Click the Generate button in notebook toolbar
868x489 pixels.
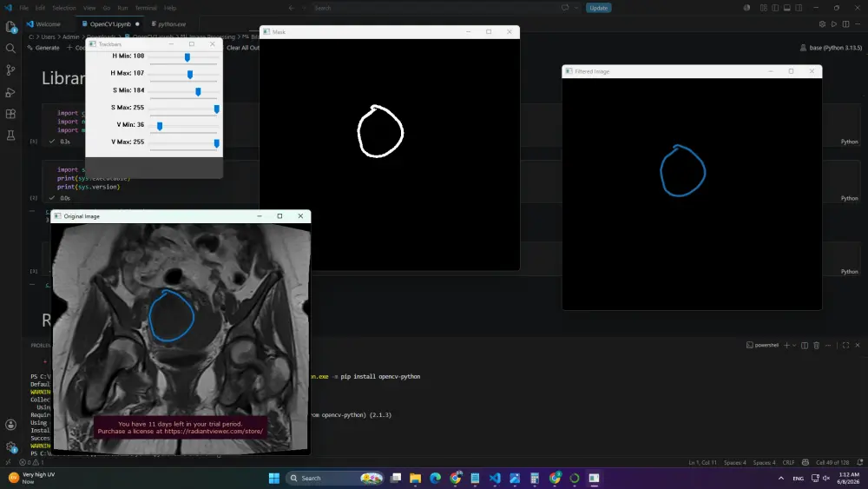(x=43, y=48)
